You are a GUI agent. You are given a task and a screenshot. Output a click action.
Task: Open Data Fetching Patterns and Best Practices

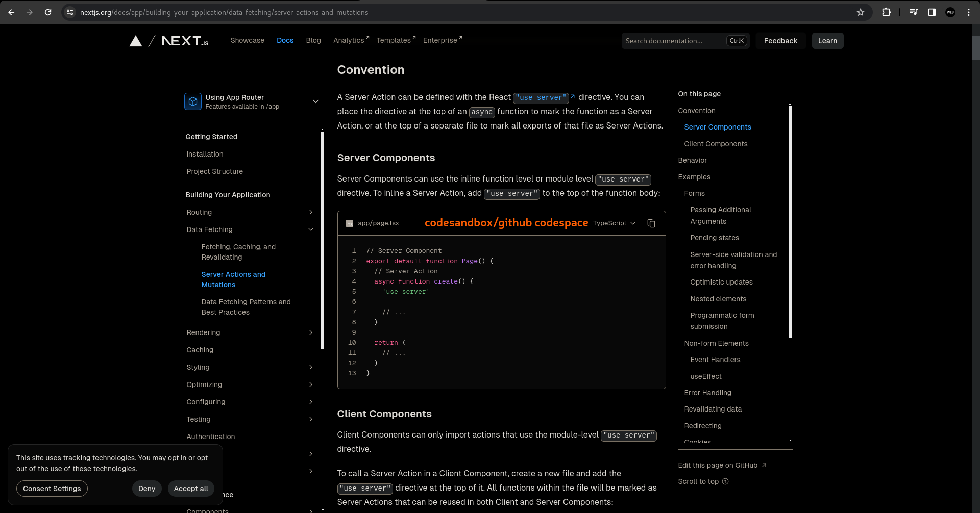(x=246, y=307)
